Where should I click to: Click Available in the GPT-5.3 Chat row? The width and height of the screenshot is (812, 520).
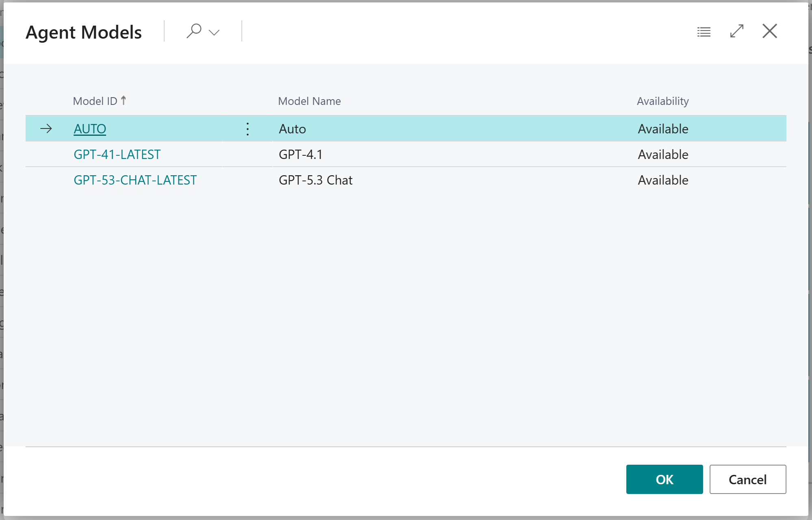pos(663,180)
